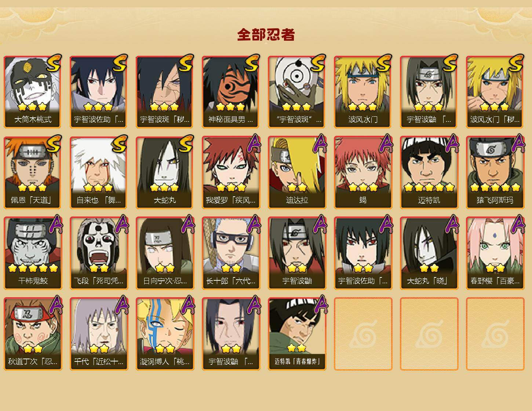Click the 全部忍者 heading tab

coord(266,35)
